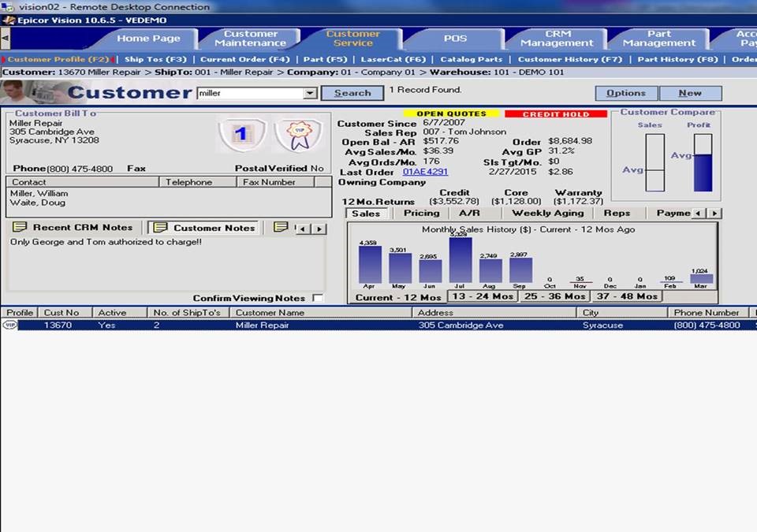The width and height of the screenshot is (757, 532).
Task: Open the customer search dropdown list
Action: (311, 92)
